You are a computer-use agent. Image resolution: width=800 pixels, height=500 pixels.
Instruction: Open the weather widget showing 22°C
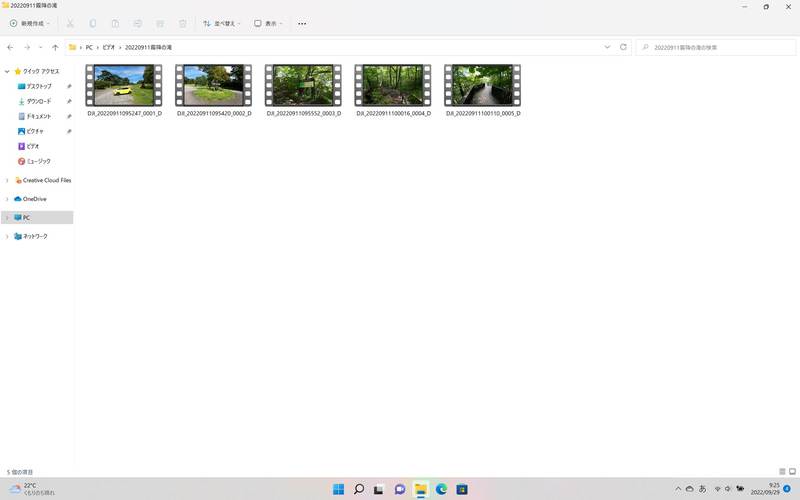coord(32,489)
